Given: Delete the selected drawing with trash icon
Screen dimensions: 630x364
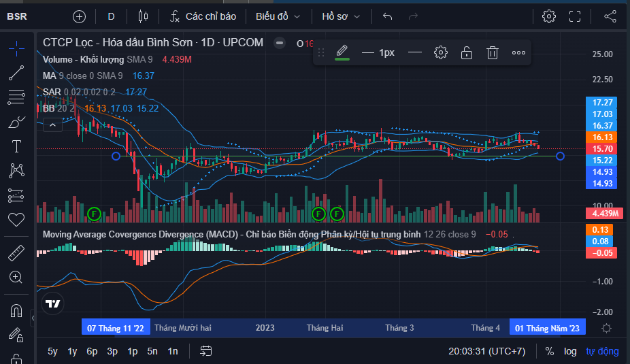Looking at the screenshot, I should coord(492,52).
